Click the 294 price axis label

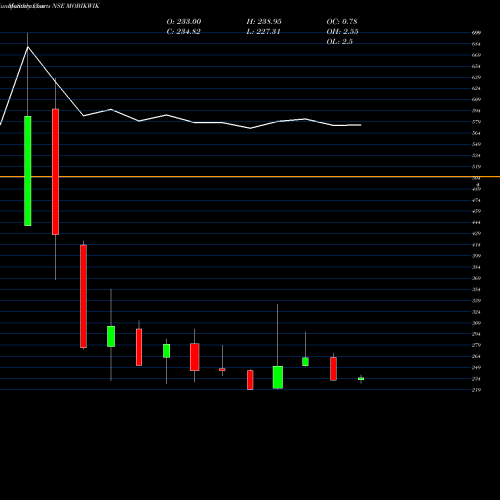pyautogui.click(x=476, y=334)
